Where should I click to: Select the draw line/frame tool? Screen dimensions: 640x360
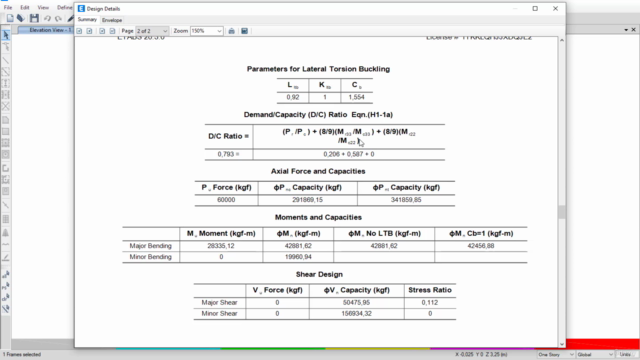pyautogui.click(x=6, y=60)
